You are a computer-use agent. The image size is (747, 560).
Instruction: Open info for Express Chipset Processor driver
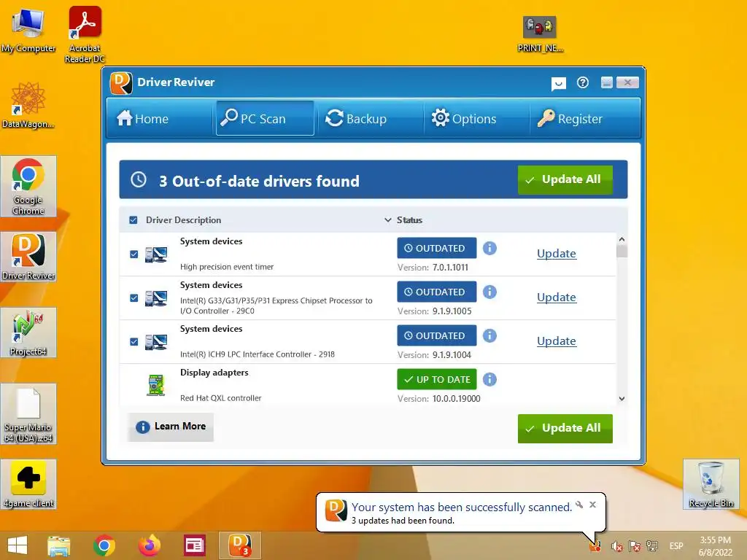point(489,292)
